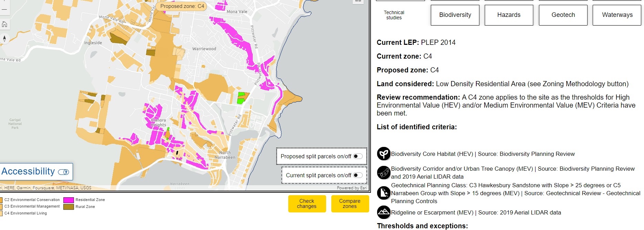644x230 pixels.
Task: Click the Ridgeline or Escarpment mountain icon
Action: 383,212
